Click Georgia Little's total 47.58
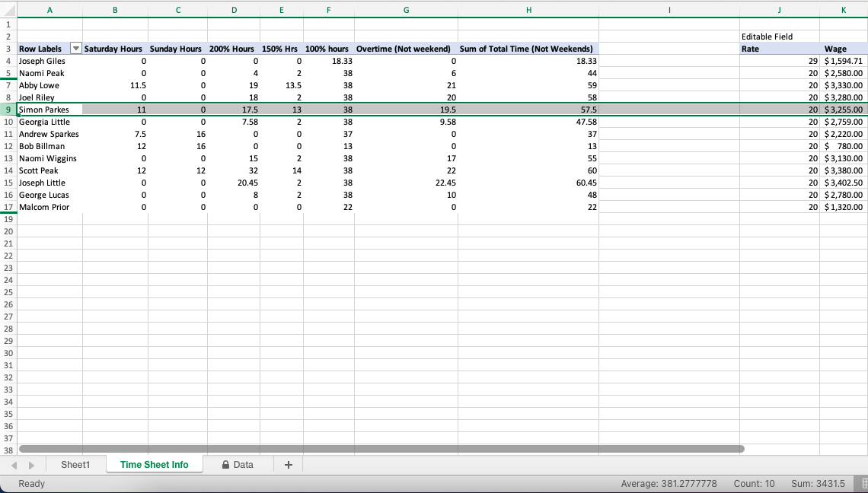This screenshot has width=868, height=493. [x=528, y=122]
